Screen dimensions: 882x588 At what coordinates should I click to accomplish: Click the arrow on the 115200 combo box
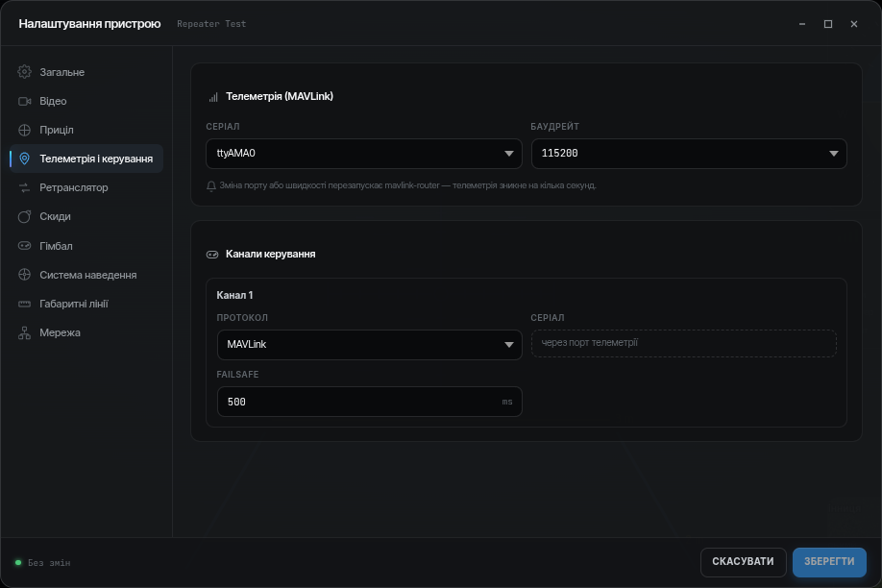[834, 154]
